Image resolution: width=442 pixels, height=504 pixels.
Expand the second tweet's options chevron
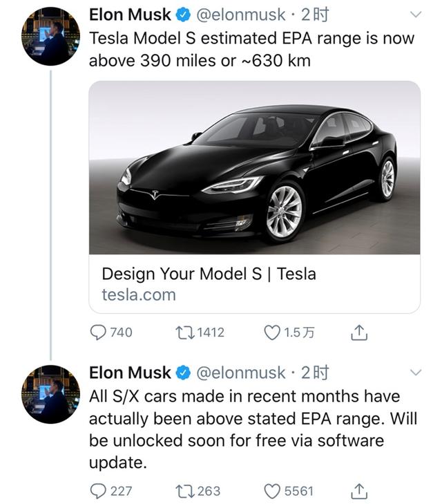[x=416, y=373]
